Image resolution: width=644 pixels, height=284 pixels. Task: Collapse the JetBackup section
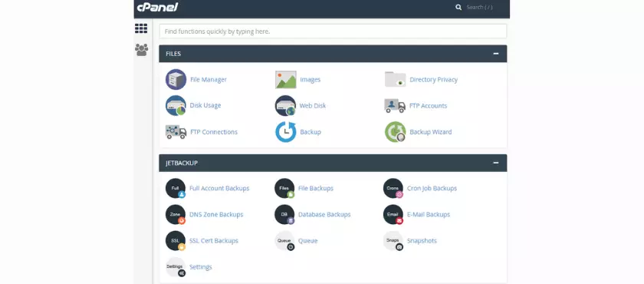[x=496, y=163]
